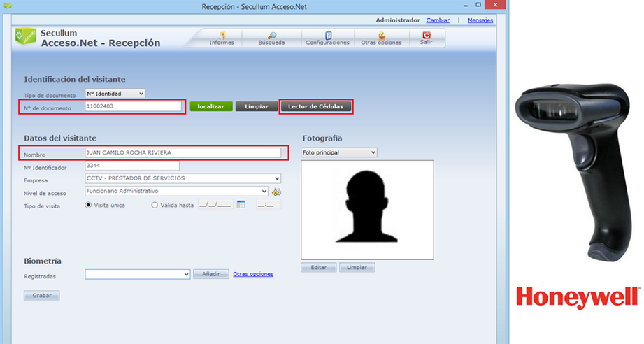Open the Registradas biometría dropdown
The height and width of the screenshot is (344, 644).
[x=138, y=274]
